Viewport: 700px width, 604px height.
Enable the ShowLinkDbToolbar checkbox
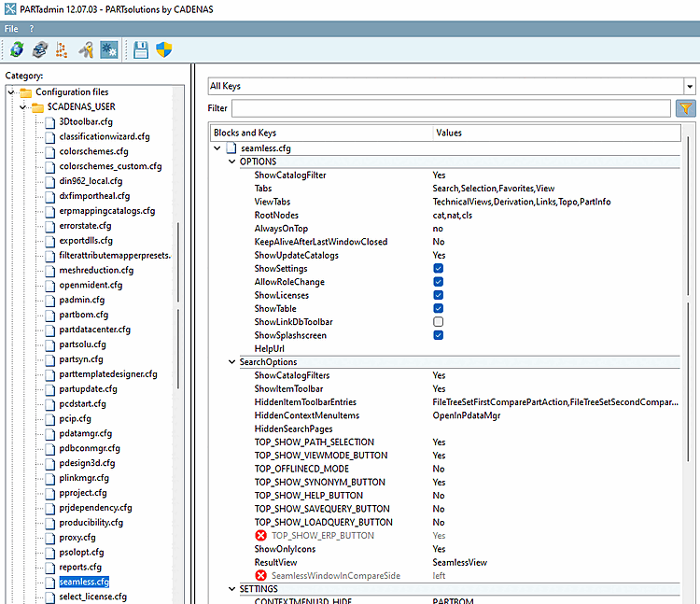coord(438,322)
